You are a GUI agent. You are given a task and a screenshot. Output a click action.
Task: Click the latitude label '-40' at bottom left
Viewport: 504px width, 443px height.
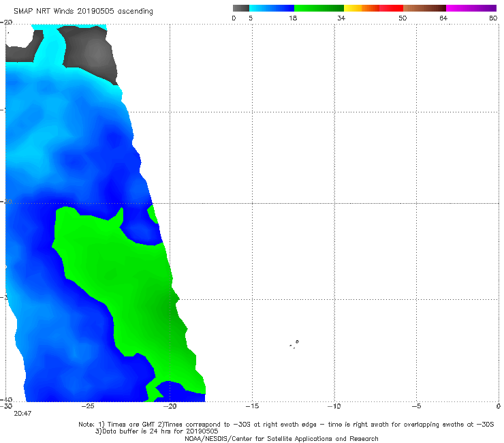click(6, 399)
